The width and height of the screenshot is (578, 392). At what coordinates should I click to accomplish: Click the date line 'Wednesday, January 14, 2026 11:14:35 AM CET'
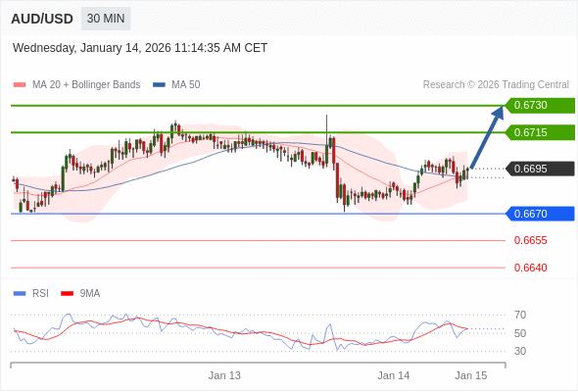point(140,48)
